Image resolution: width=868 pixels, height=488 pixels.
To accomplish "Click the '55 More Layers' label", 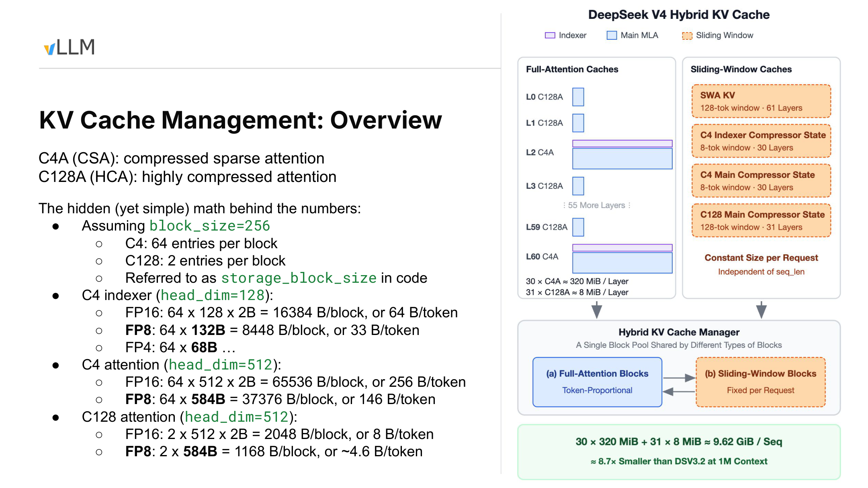I will coord(596,205).
